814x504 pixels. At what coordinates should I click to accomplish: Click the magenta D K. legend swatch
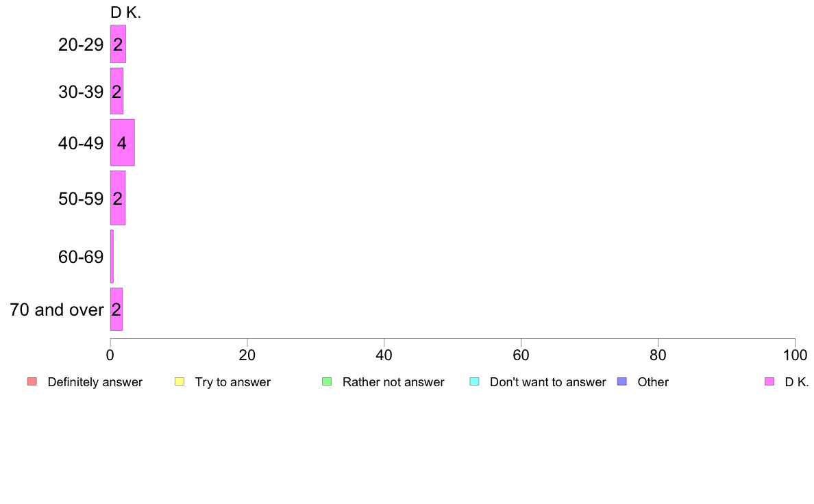pyautogui.click(x=769, y=381)
